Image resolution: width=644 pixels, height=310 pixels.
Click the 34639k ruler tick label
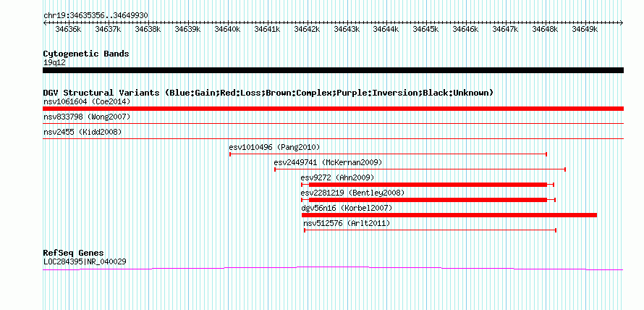(187, 29)
